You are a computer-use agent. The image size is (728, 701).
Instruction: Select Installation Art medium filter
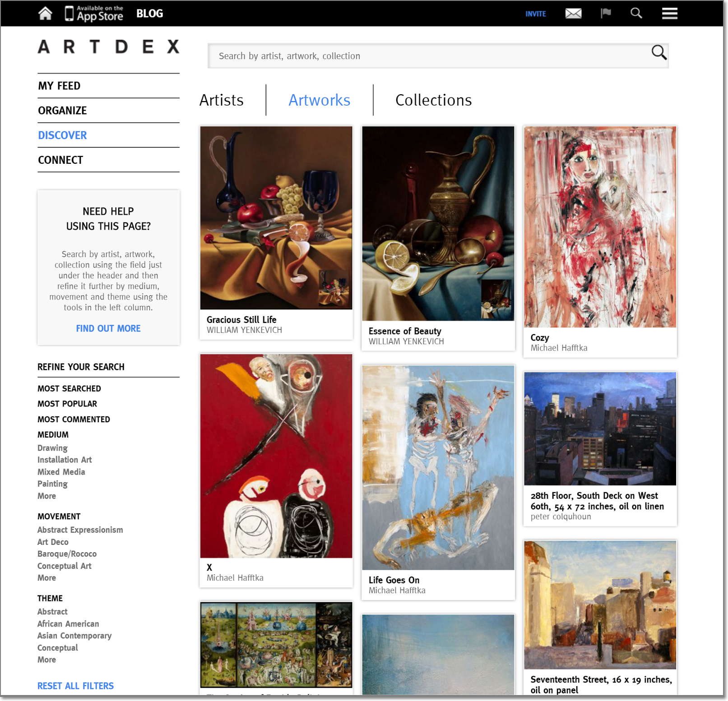[x=65, y=460]
